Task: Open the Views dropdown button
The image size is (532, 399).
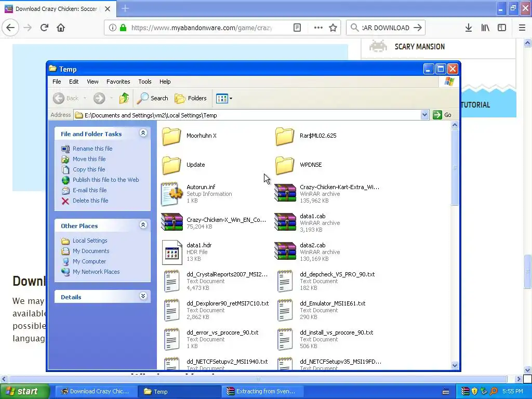Action: (x=224, y=98)
